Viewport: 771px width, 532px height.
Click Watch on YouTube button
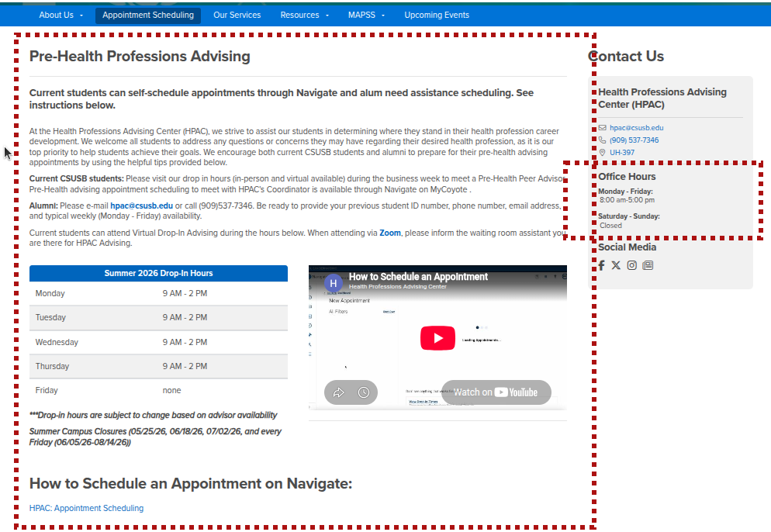496,392
